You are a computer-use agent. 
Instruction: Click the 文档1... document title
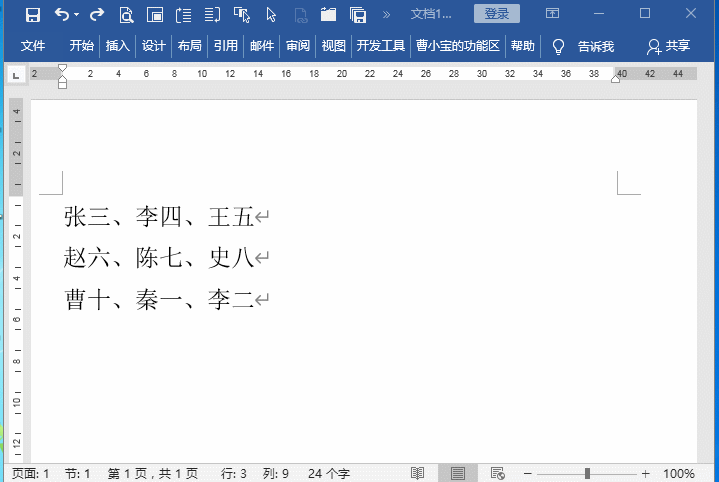point(431,14)
